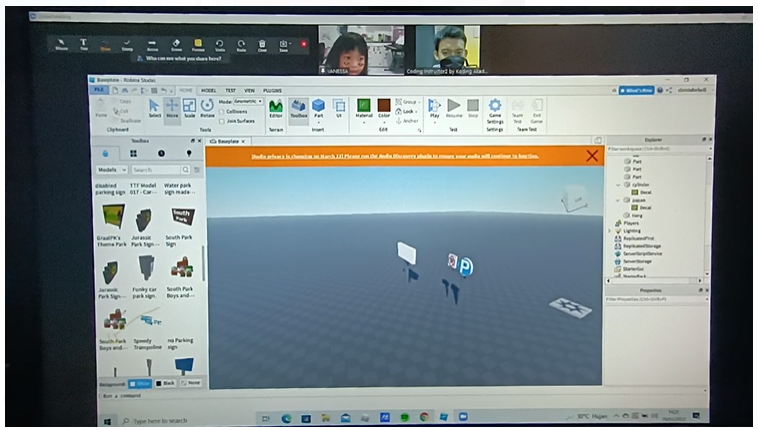Click the Play test button

pos(434,109)
